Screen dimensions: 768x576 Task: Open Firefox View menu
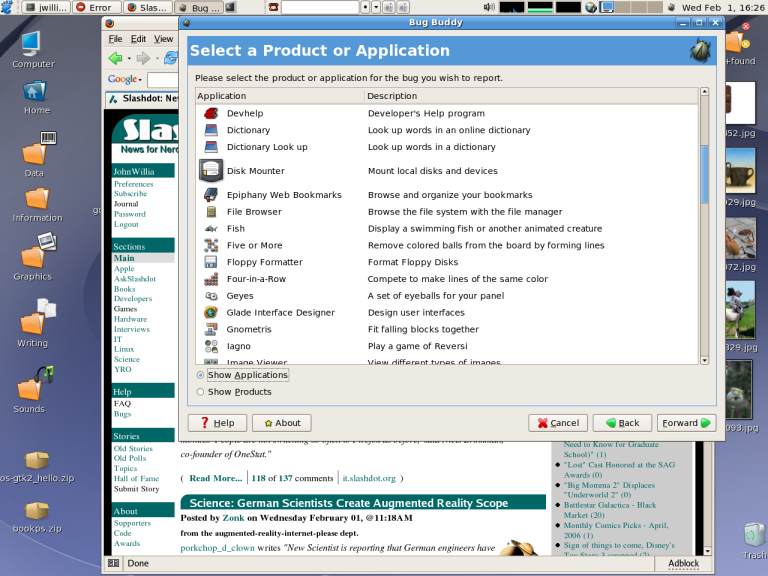[164, 39]
